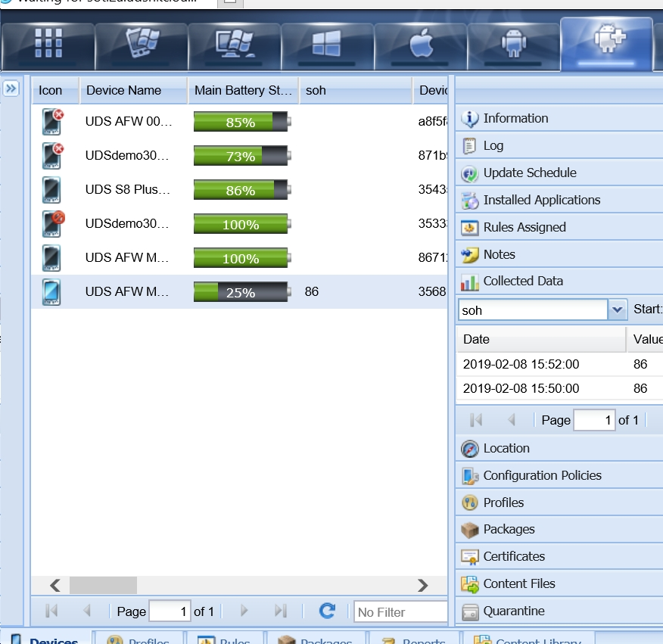This screenshot has height=644, width=663.
Task: Click the refresh icon in device pager
Action: click(327, 611)
